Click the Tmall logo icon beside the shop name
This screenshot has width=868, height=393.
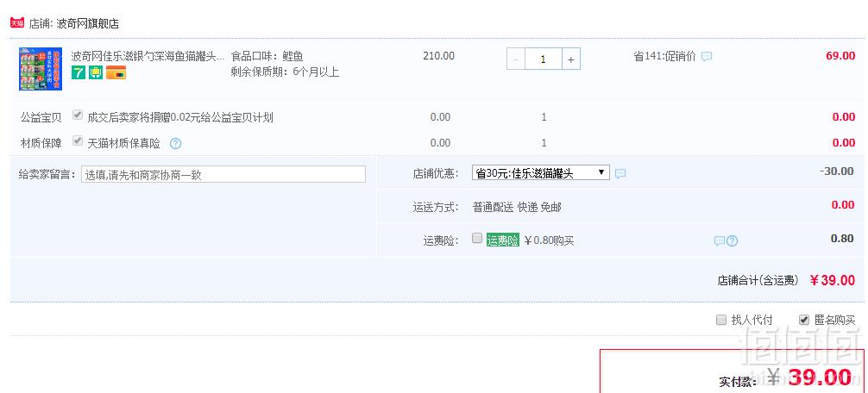pyautogui.click(x=17, y=22)
